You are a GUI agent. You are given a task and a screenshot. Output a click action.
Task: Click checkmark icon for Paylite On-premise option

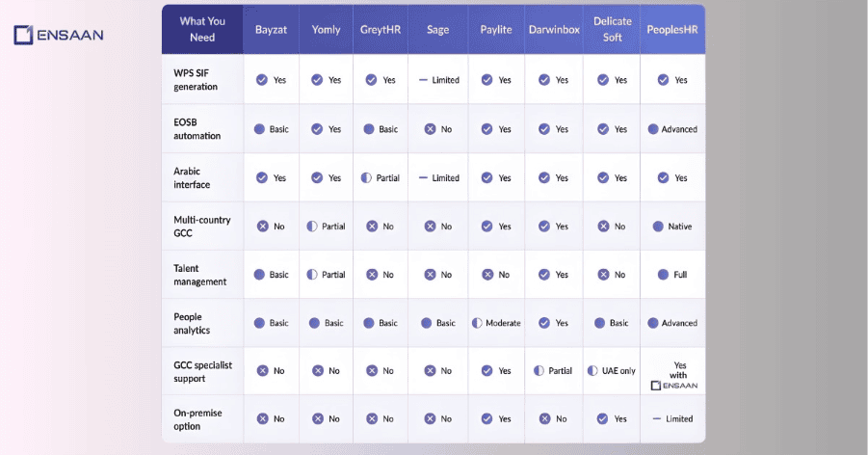tap(487, 419)
